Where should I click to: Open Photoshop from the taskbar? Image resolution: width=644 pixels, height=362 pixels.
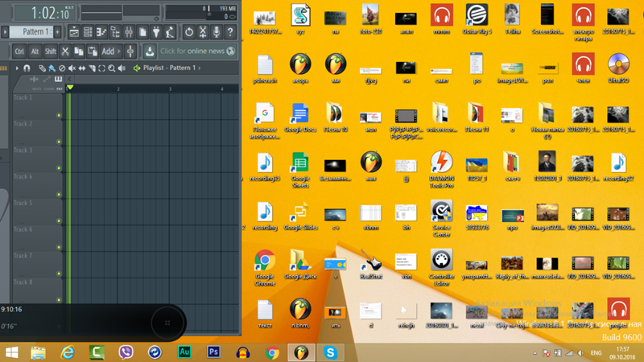pyautogui.click(x=213, y=352)
